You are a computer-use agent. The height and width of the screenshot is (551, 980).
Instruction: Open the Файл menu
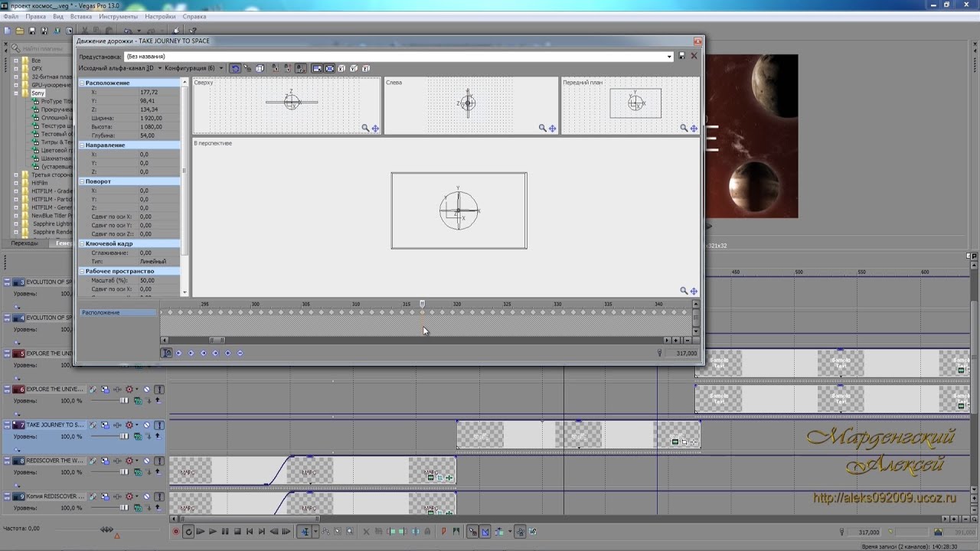pos(11,16)
